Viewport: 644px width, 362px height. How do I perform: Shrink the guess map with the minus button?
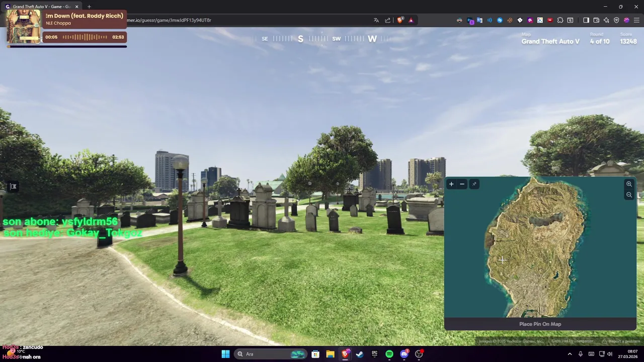462,184
